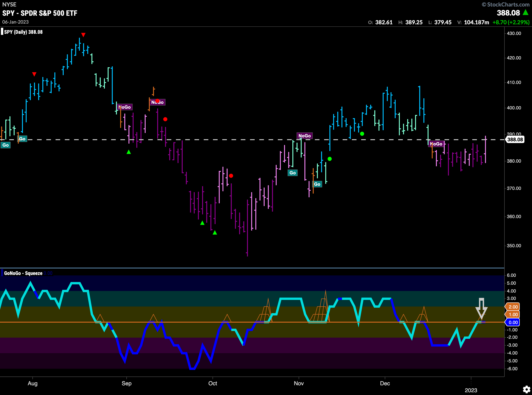
Task: Click the green triangle marker in early September
Action: coord(129,152)
